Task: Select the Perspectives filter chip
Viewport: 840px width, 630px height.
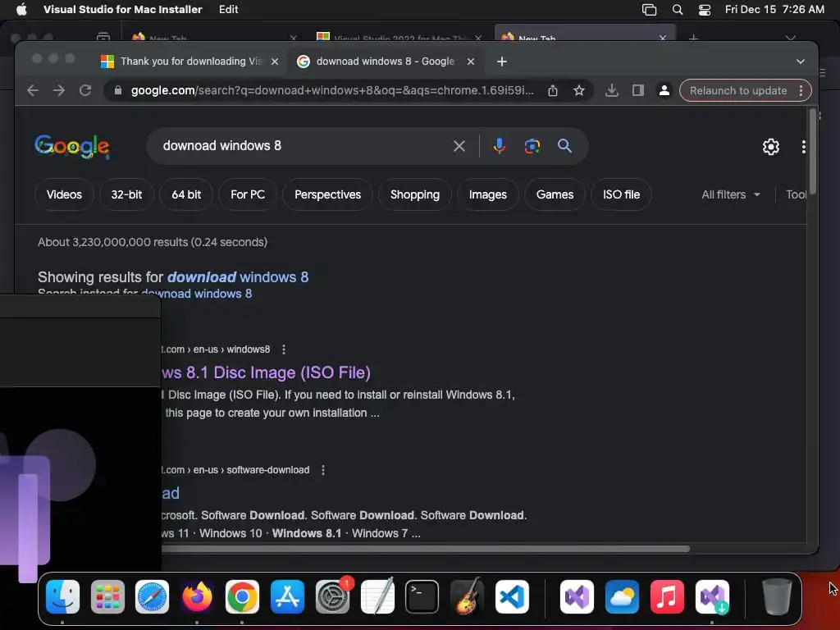Action: pyautogui.click(x=328, y=194)
